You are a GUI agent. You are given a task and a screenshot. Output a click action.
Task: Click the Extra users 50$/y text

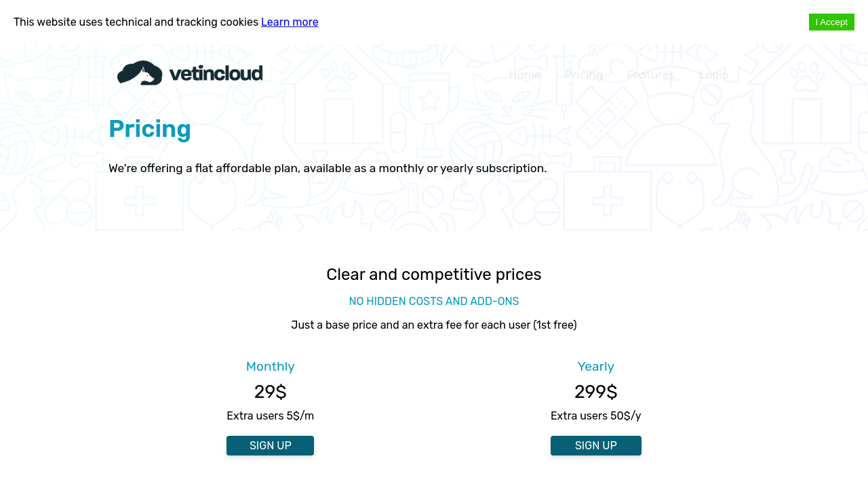596,415
